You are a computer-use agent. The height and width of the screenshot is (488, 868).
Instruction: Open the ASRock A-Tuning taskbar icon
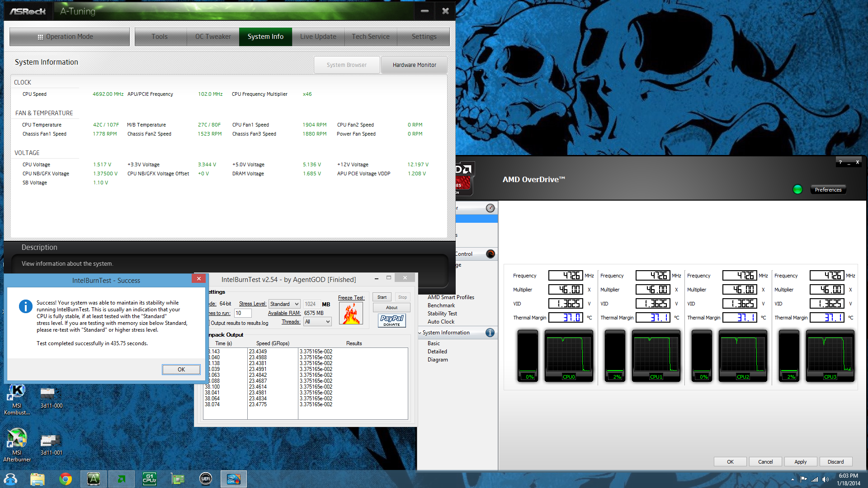[x=94, y=479]
